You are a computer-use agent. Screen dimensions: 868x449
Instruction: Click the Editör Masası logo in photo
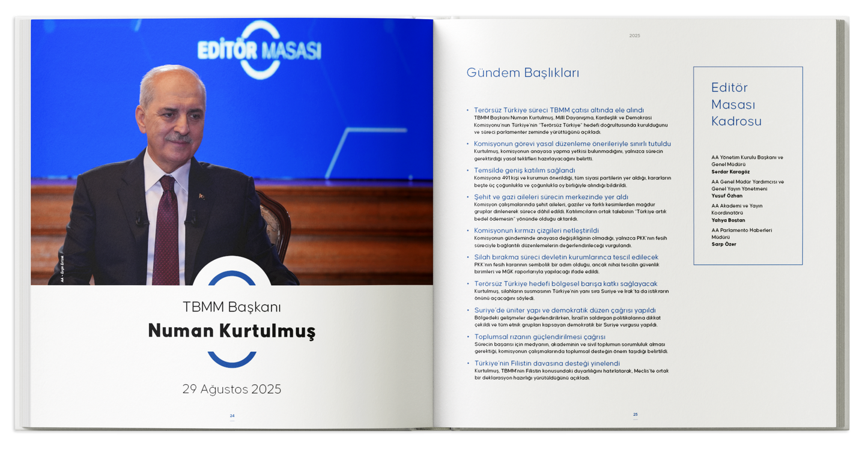(259, 50)
